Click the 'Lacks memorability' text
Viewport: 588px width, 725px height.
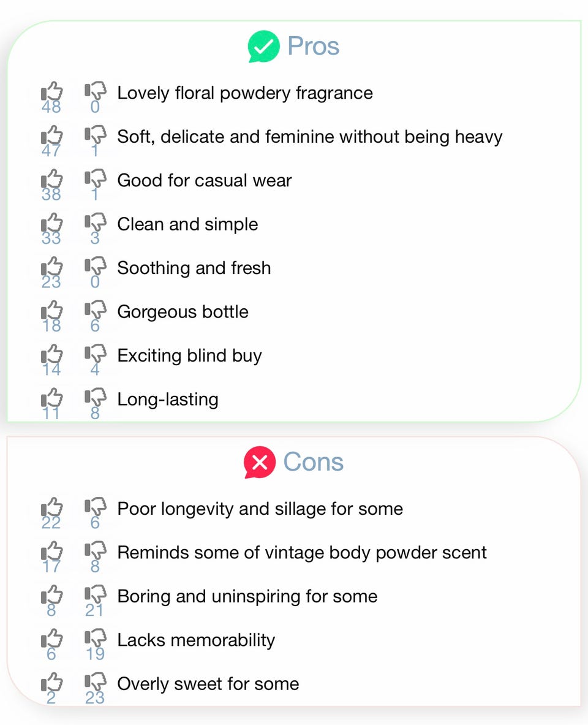(x=196, y=640)
